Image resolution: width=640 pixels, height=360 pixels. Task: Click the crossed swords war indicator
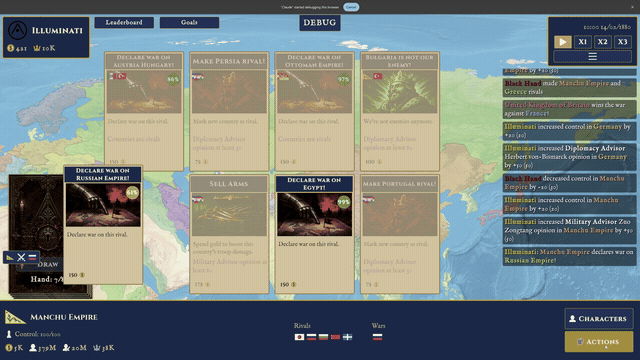pos(21,257)
